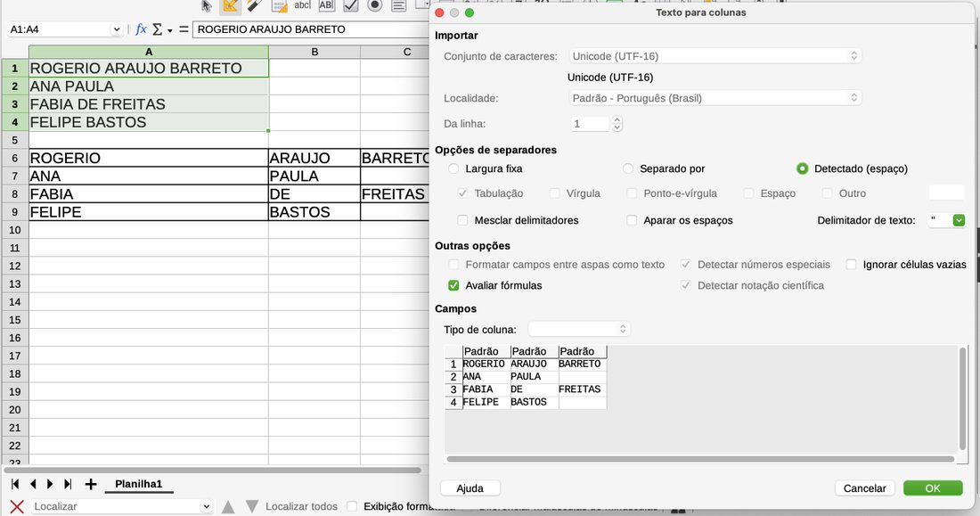The width and height of the screenshot is (980, 516).
Task: Click the equals Formula icon
Action: pos(184,29)
